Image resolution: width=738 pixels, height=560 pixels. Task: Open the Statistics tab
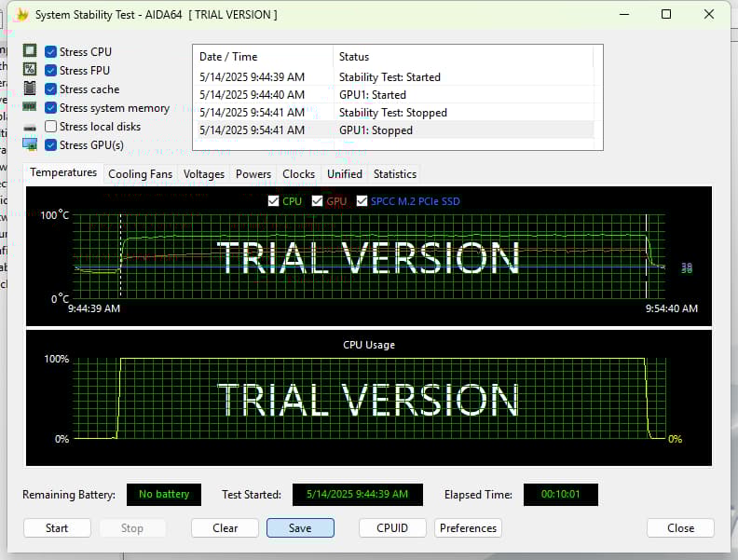coord(394,174)
